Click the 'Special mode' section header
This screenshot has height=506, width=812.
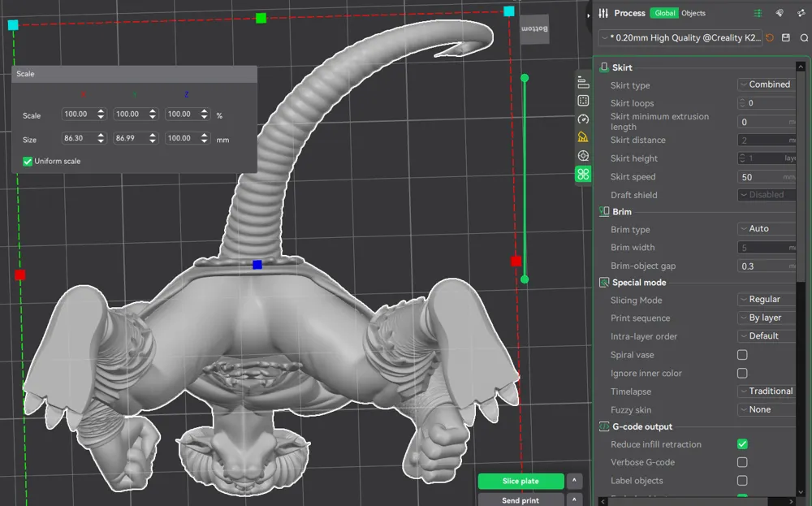(x=639, y=283)
